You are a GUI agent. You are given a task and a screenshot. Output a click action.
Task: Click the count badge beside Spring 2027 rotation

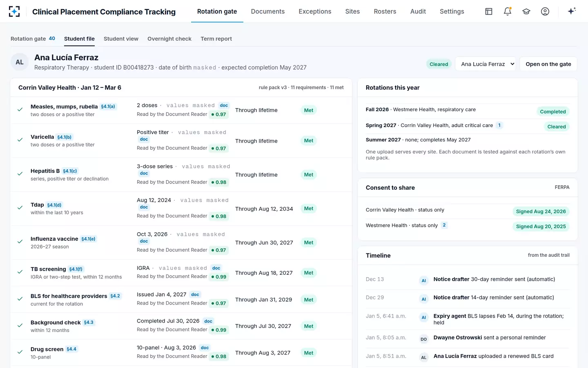point(499,126)
